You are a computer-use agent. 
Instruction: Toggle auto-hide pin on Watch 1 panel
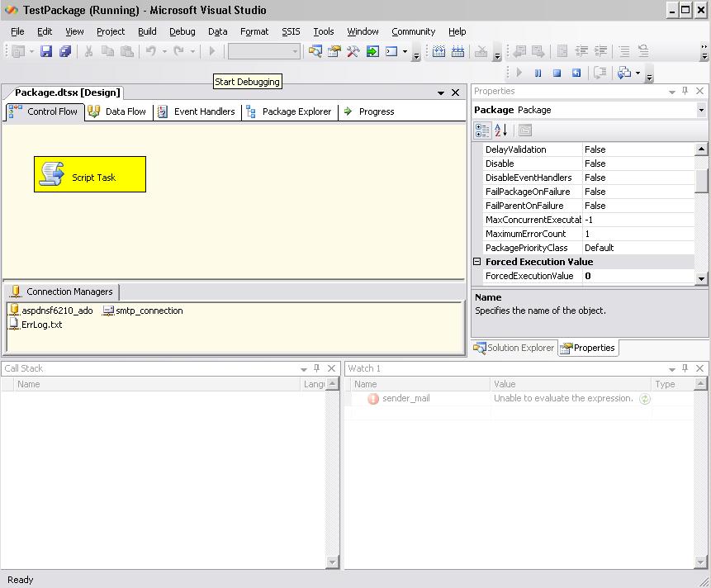point(685,368)
